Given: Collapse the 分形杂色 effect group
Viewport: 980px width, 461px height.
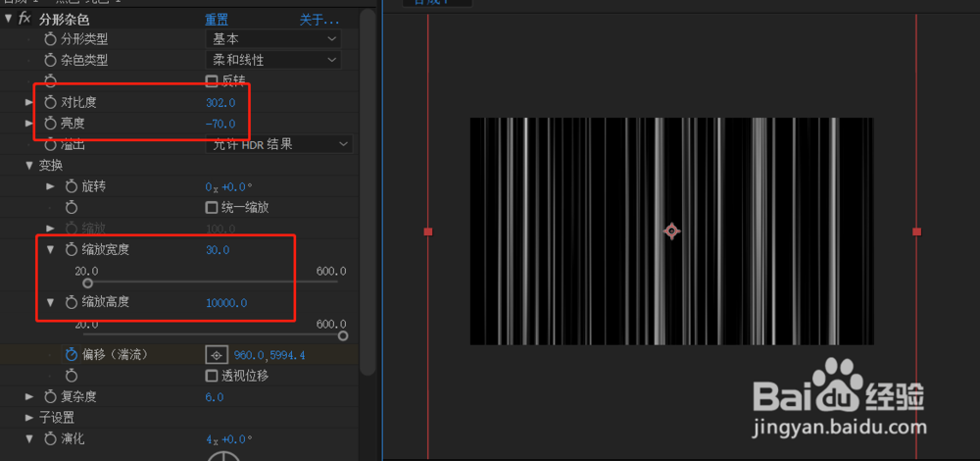Looking at the screenshot, I should coord(8,18).
